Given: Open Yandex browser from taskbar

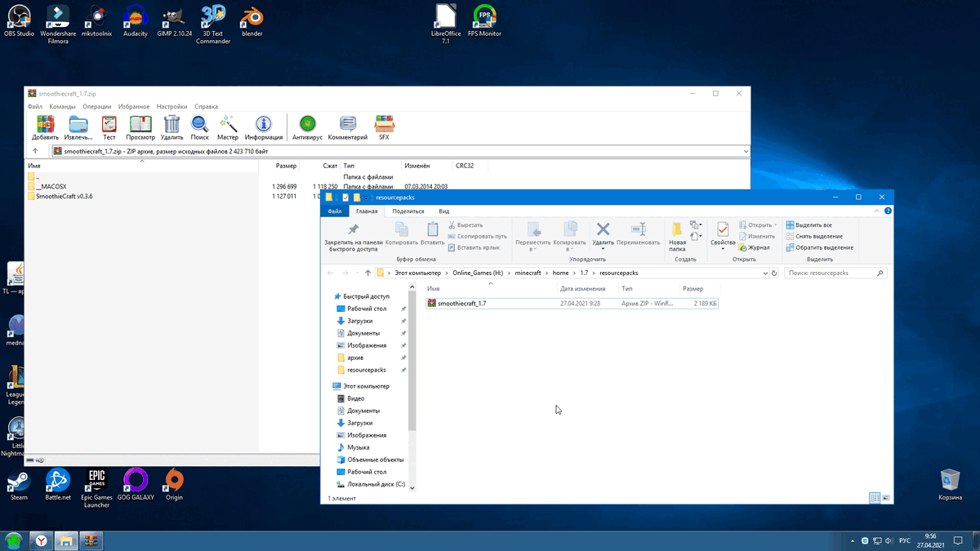Looking at the screenshot, I should click(40, 540).
